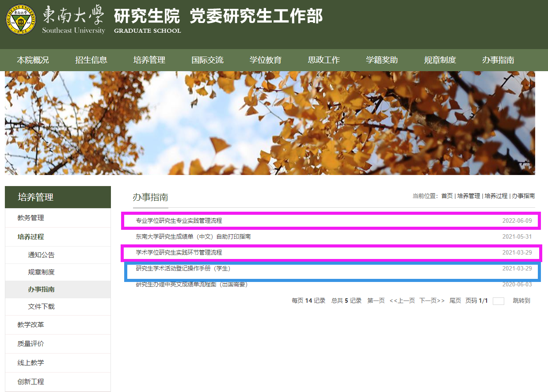Expand 教务管理 in the sidebar
The image size is (548, 392).
[x=31, y=218]
